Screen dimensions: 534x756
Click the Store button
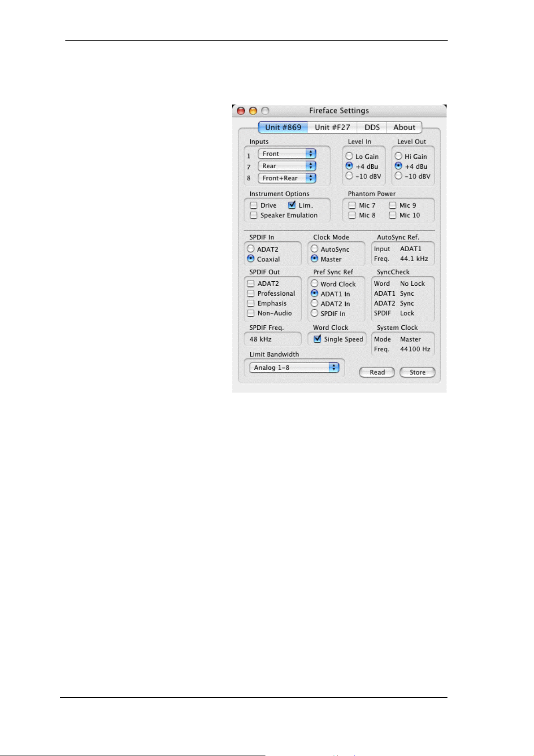[417, 372]
